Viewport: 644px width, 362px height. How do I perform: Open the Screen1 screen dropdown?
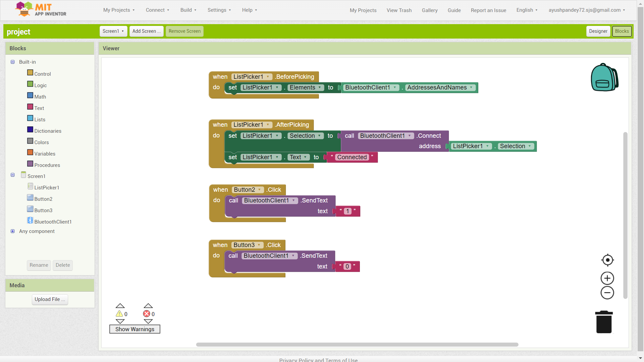[x=113, y=31]
